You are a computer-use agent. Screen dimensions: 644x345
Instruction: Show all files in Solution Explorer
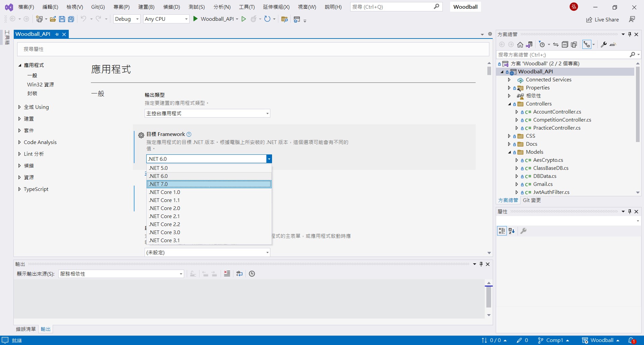click(x=574, y=45)
